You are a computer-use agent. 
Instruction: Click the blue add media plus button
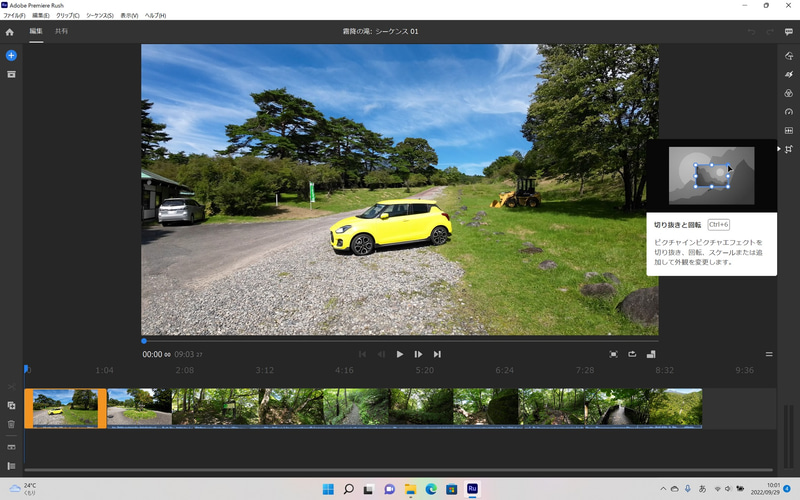11,55
